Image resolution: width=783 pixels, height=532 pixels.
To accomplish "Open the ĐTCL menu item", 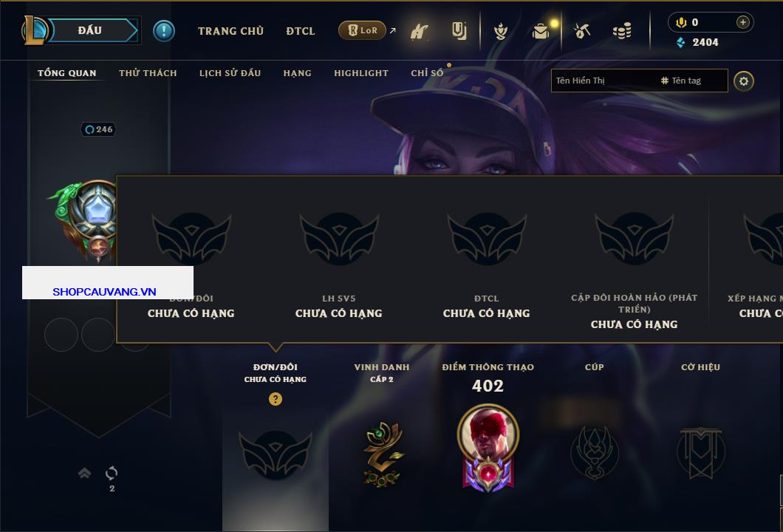I will [x=301, y=31].
